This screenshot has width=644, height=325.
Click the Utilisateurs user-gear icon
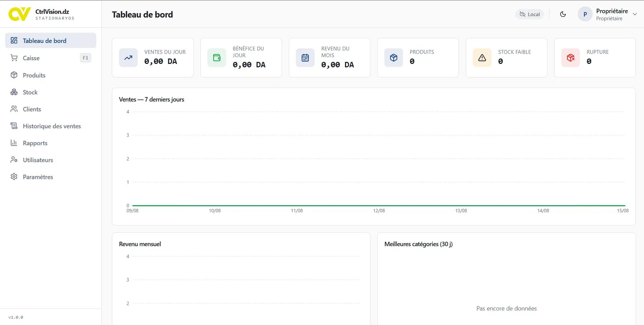pyautogui.click(x=14, y=160)
